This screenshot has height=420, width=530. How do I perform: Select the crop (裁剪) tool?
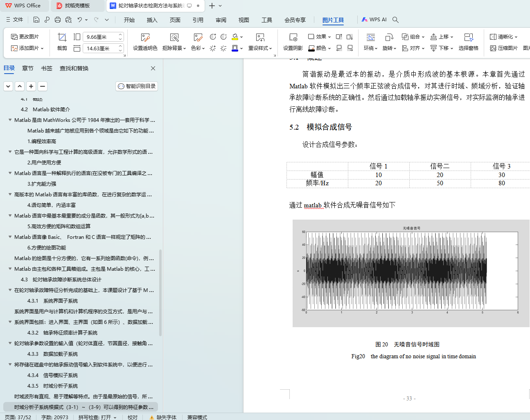62,42
